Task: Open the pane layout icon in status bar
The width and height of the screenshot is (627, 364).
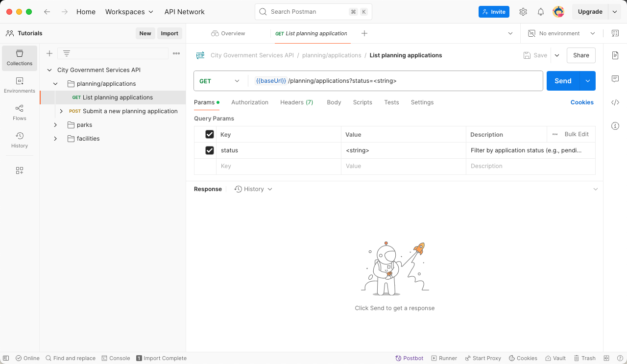Action: pos(606,358)
